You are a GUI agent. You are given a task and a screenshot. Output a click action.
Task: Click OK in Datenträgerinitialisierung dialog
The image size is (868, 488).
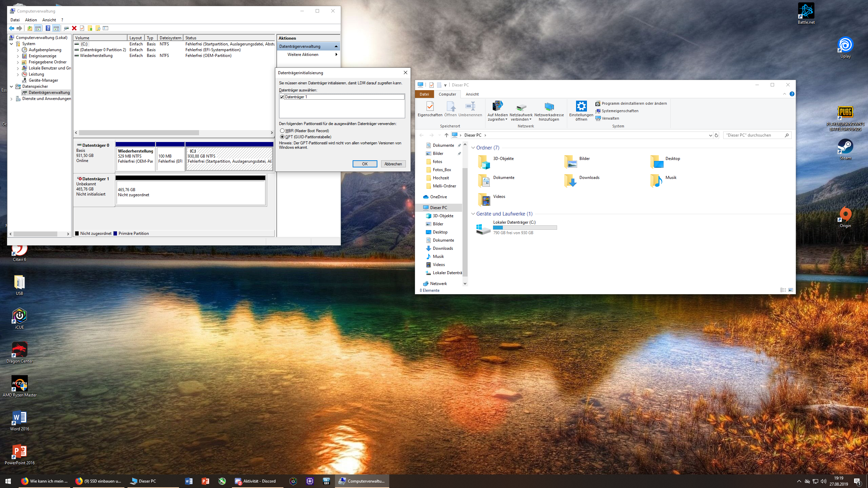pos(364,164)
